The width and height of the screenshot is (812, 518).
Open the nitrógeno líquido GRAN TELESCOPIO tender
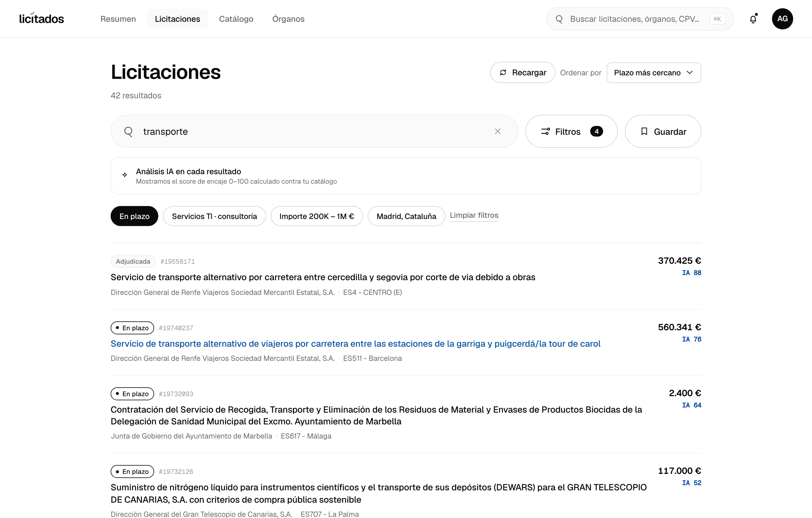click(x=379, y=493)
